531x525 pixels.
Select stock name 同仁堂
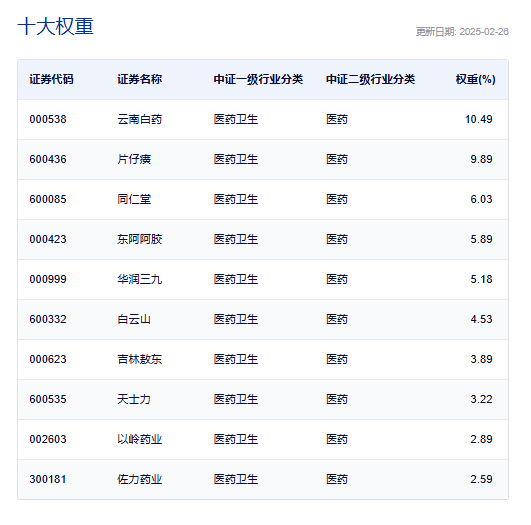click(x=134, y=200)
